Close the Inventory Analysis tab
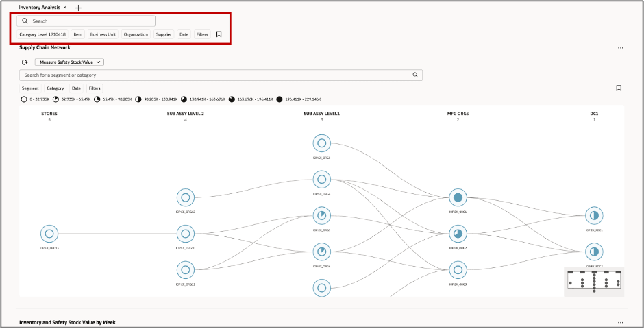 click(65, 8)
